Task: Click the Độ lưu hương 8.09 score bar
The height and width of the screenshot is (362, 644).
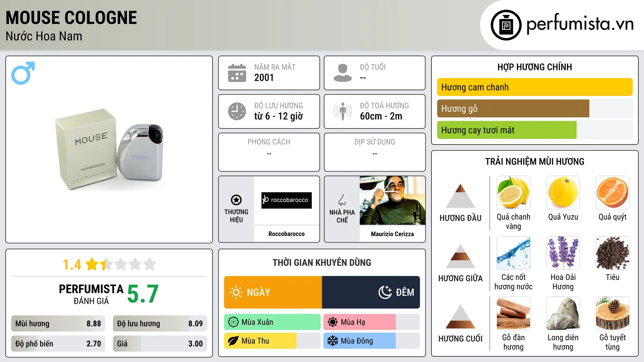Action: coord(160,324)
